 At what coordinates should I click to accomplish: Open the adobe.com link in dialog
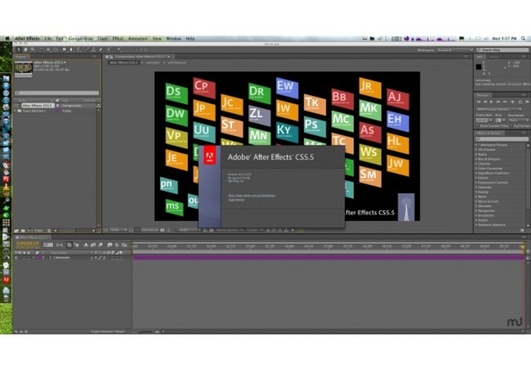tap(252, 196)
